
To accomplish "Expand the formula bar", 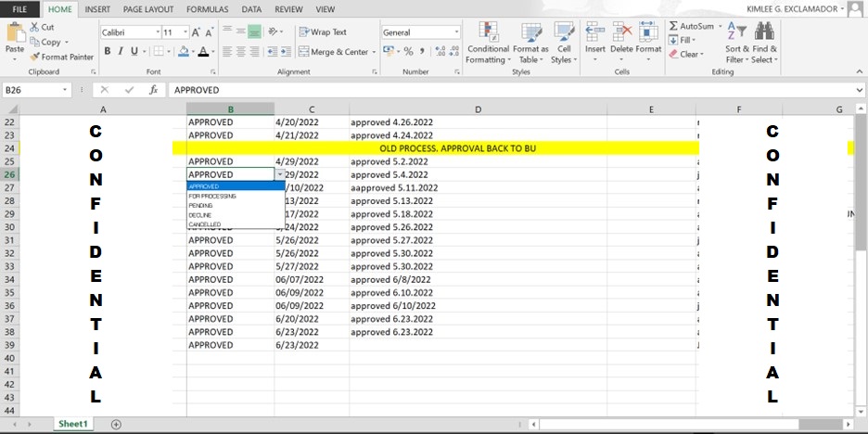I will pyautogui.click(x=860, y=90).
